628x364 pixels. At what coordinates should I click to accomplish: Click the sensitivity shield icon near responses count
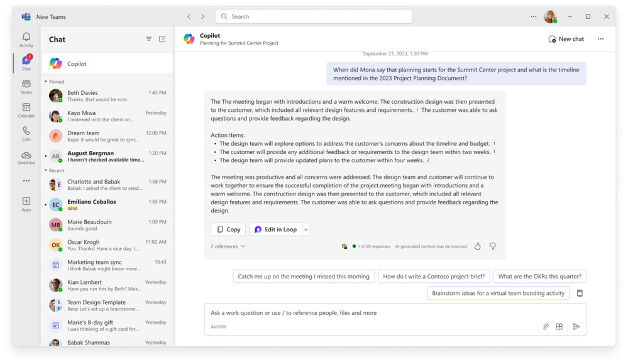click(x=344, y=246)
